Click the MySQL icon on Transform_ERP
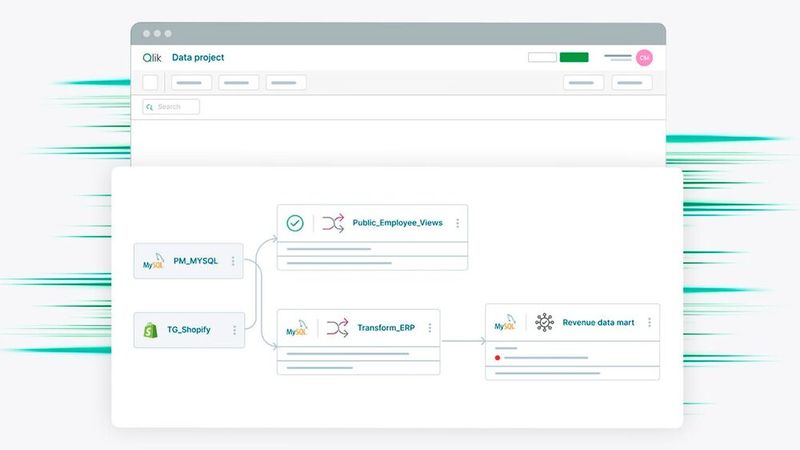The width and height of the screenshot is (800, 450). click(296, 328)
